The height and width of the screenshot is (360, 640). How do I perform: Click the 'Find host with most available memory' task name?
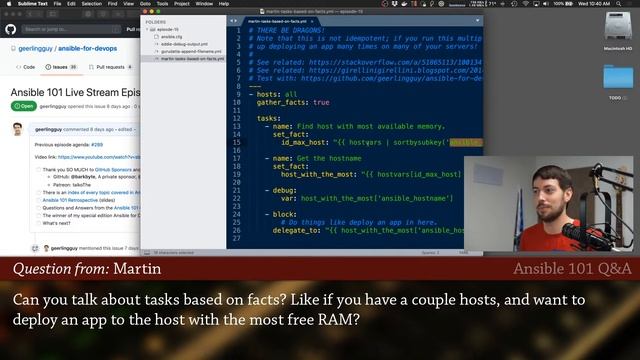click(371, 127)
